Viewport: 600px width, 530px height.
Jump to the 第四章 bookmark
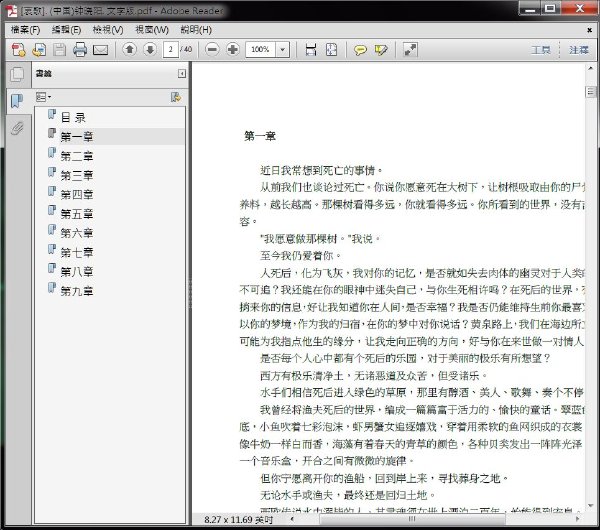[77, 194]
